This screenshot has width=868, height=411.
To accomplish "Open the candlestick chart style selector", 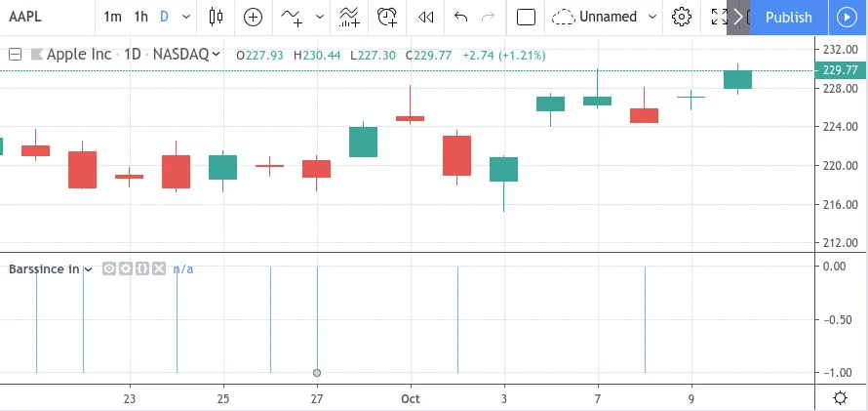I will click(216, 17).
